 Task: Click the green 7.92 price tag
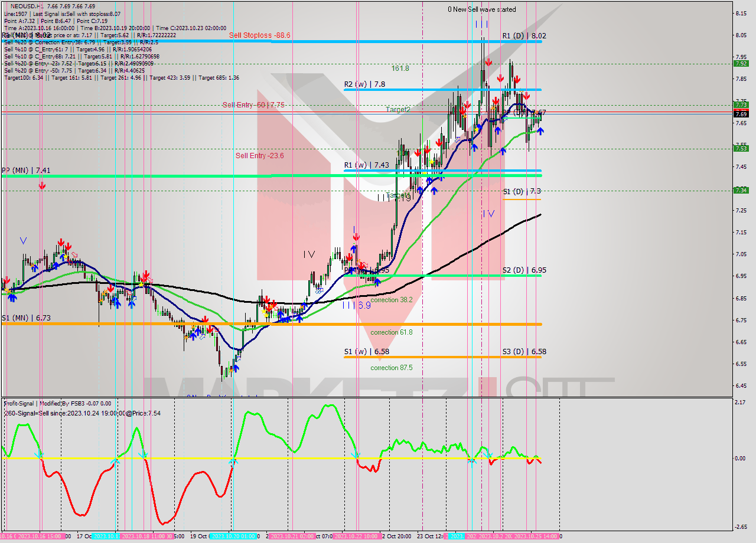click(741, 63)
